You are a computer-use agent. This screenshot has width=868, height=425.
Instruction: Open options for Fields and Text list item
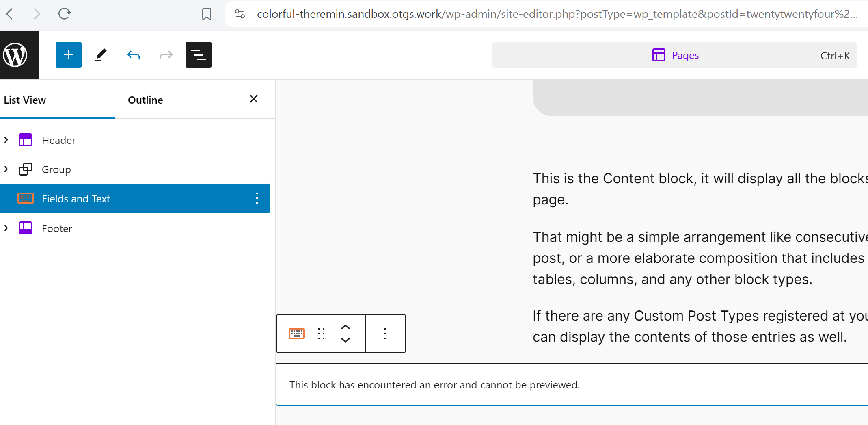click(257, 198)
